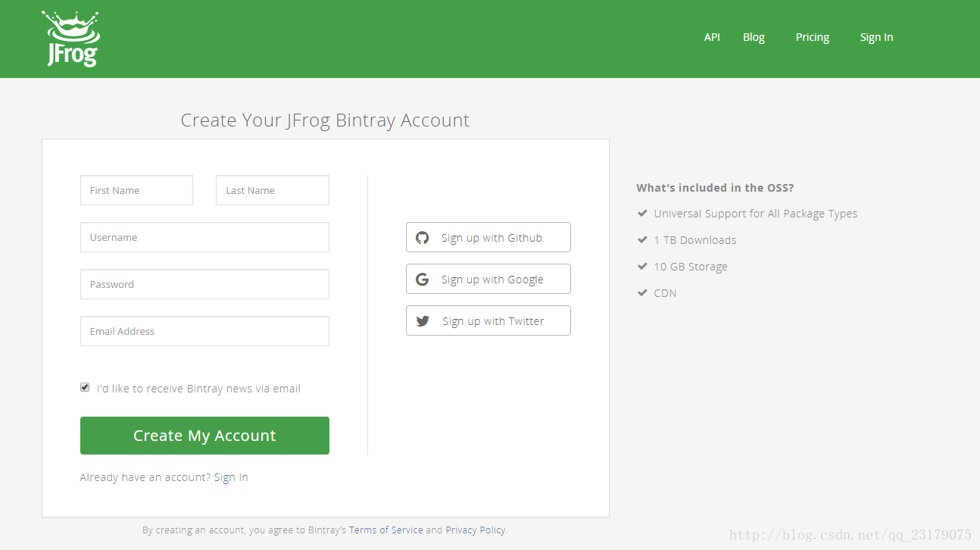Open the Terms of Service link
The width and height of the screenshot is (980, 550).
pos(386,530)
